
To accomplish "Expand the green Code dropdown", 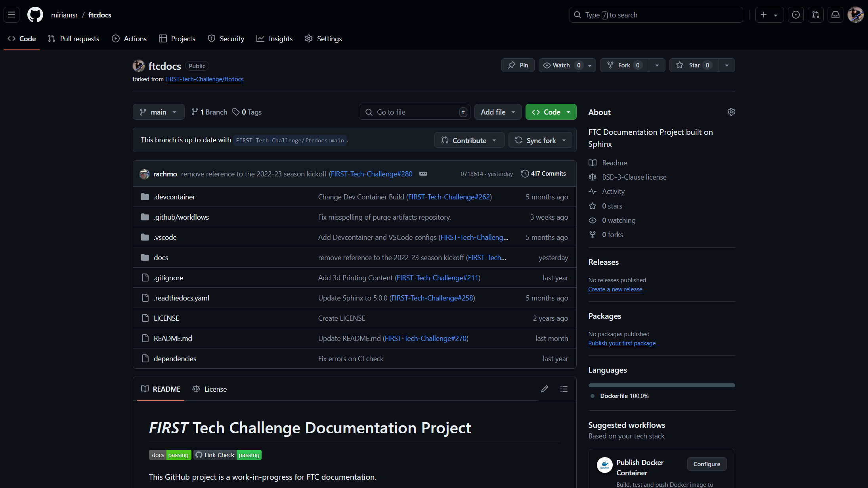I will (551, 112).
